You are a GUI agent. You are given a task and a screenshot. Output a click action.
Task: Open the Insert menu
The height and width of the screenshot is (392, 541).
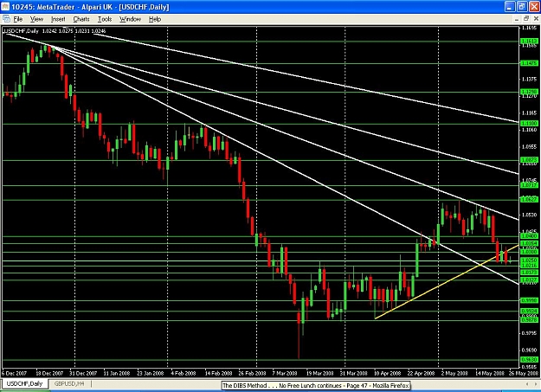[58, 19]
